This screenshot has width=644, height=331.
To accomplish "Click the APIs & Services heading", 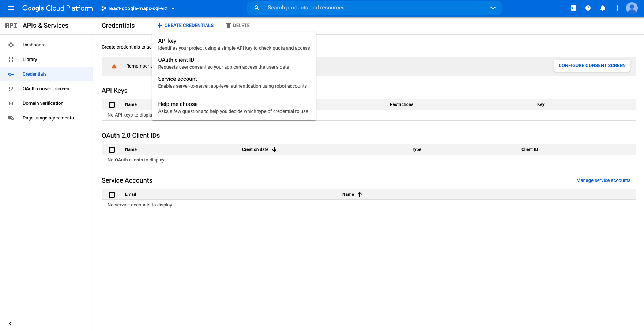I will click(45, 26).
